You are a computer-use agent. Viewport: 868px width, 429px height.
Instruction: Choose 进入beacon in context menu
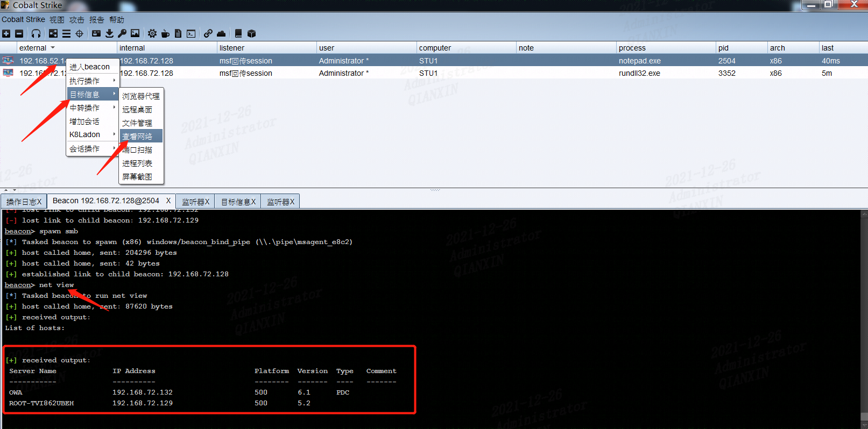92,67
